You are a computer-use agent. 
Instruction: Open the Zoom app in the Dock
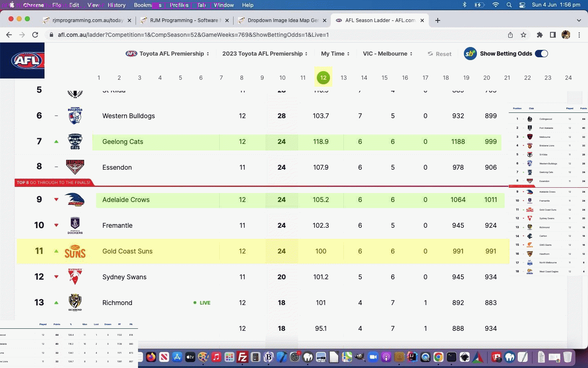click(373, 357)
